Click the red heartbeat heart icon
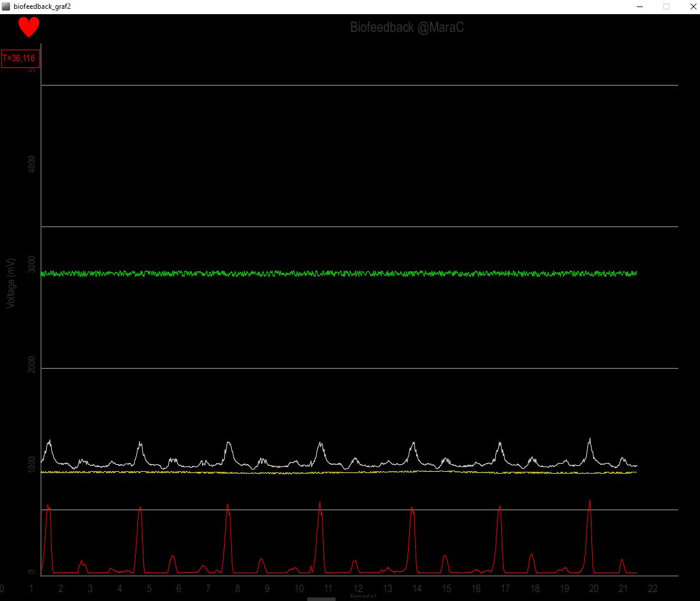The image size is (700, 601). tap(29, 27)
